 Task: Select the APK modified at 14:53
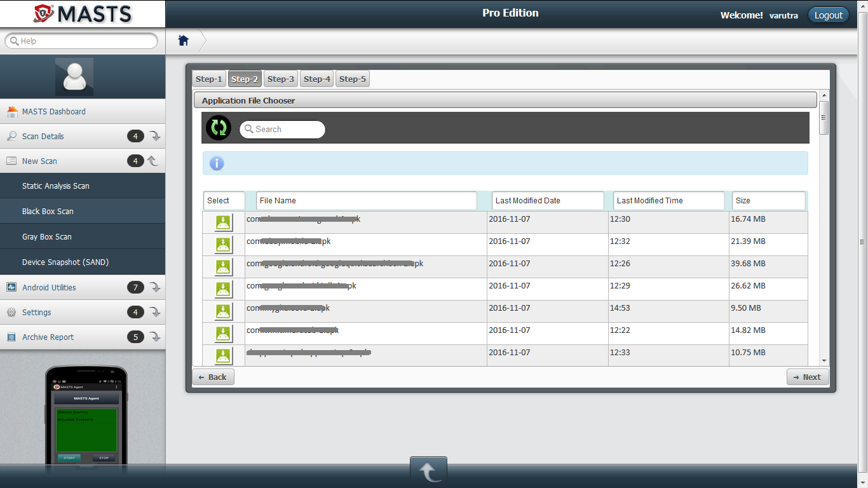coord(223,311)
